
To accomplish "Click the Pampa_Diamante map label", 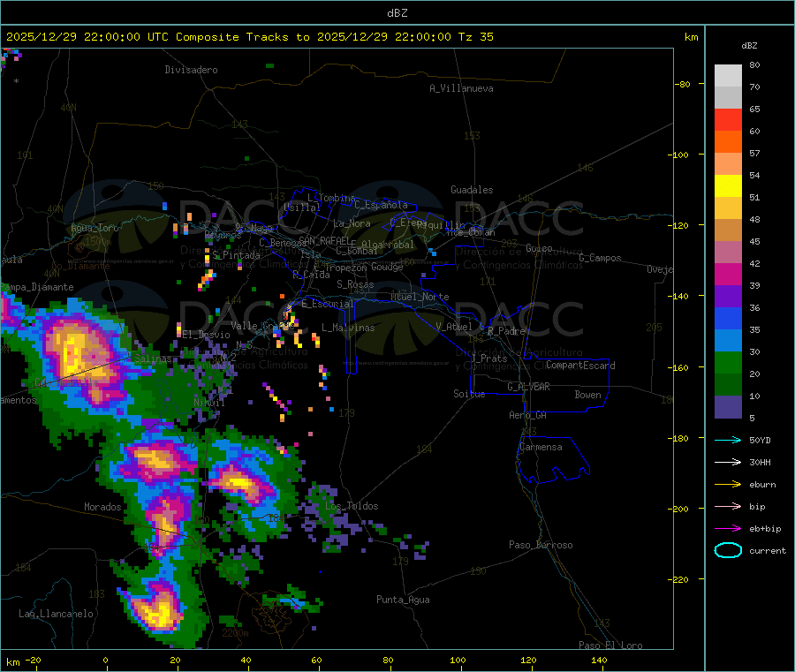I will click(37, 287).
